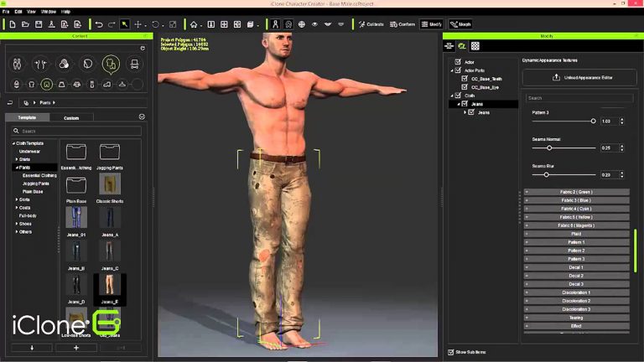
Task: Click the Rotate tool icon
Action: coord(156,24)
